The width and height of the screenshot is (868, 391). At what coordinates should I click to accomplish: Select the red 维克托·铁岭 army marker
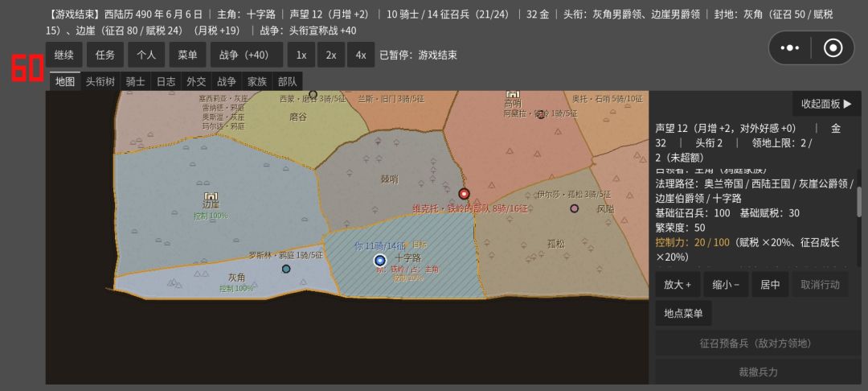coord(464,194)
